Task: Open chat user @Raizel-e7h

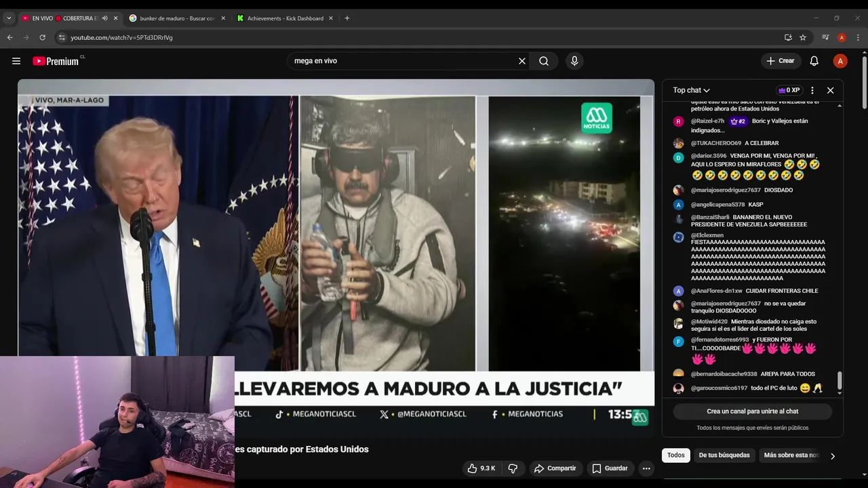Action: (707, 121)
